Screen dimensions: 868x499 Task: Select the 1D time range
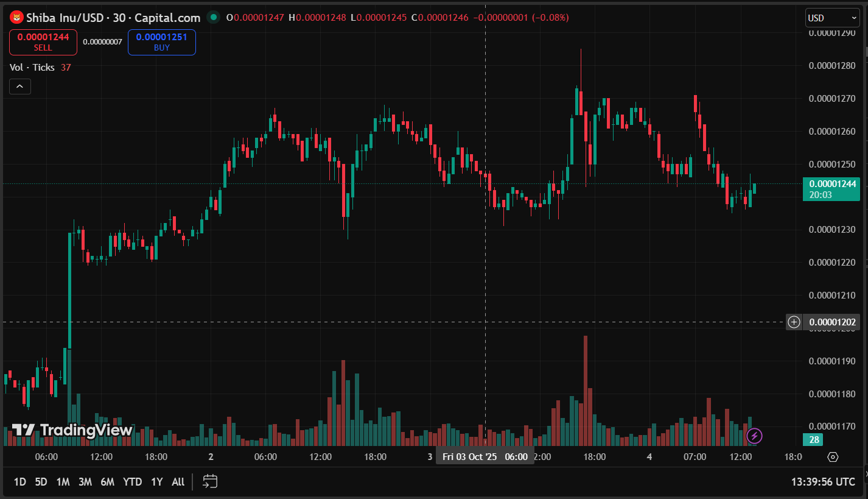pos(19,482)
